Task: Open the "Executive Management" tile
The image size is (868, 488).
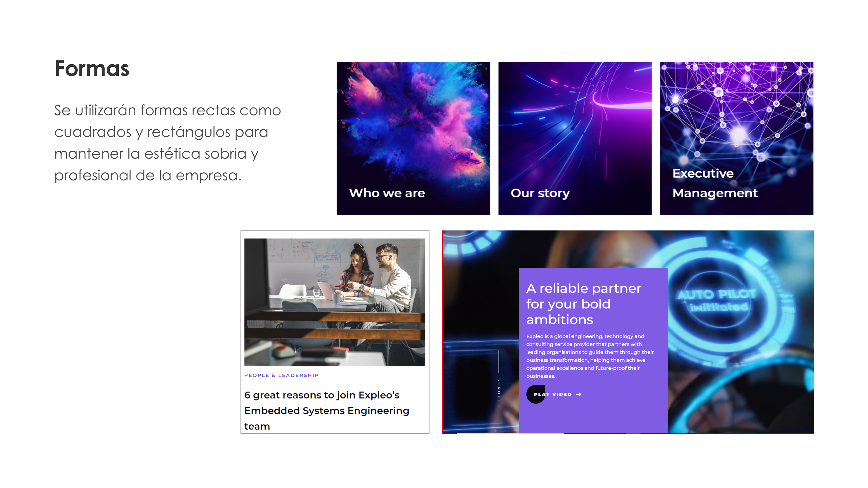Action: tap(736, 138)
